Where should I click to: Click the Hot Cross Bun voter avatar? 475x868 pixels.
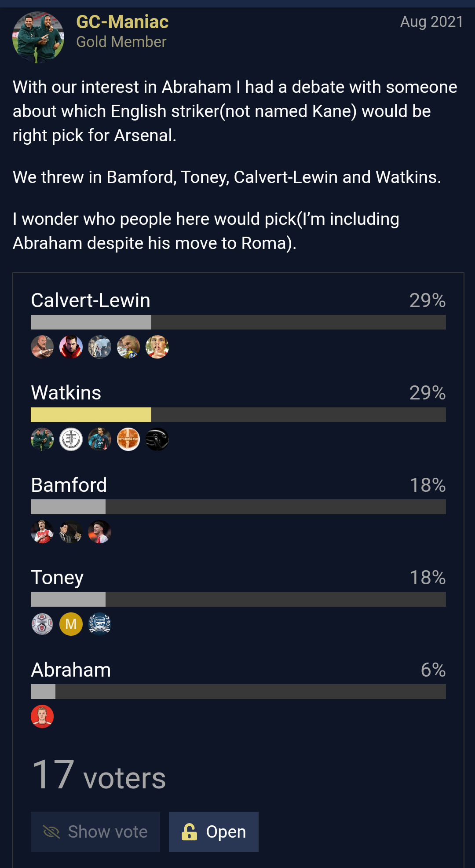pos(128,439)
